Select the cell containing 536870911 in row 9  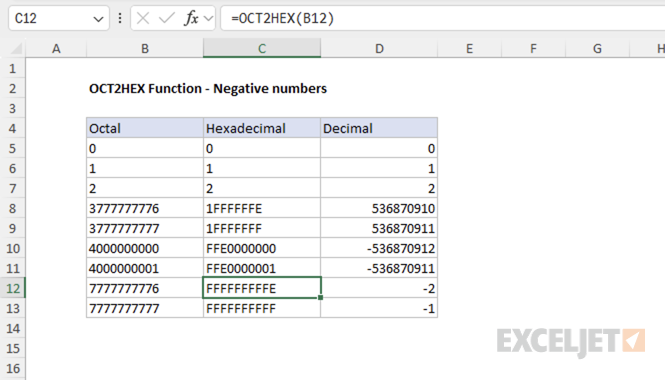click(x=379, y=228)
